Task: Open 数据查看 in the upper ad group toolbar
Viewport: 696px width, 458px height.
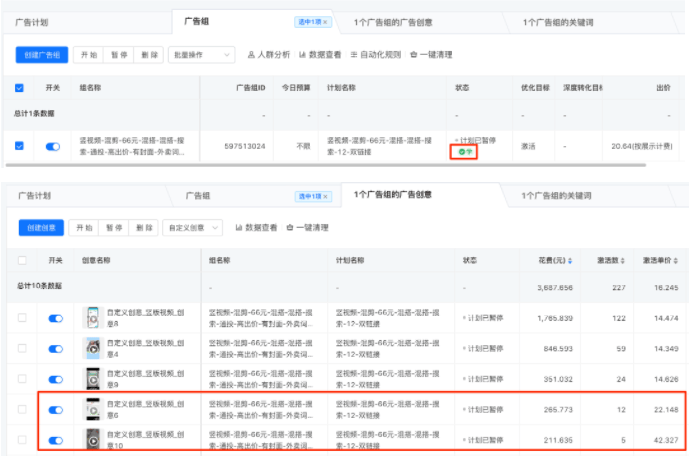Action: (320, 55)
